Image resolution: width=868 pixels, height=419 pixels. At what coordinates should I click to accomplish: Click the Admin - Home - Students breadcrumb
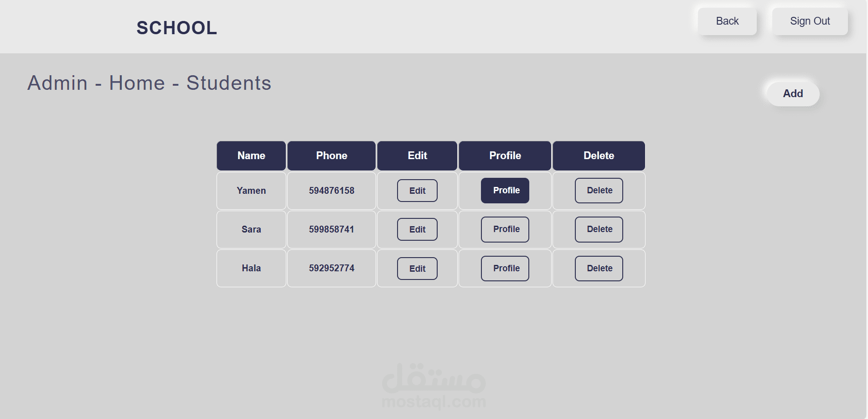(x=149, y=83)
